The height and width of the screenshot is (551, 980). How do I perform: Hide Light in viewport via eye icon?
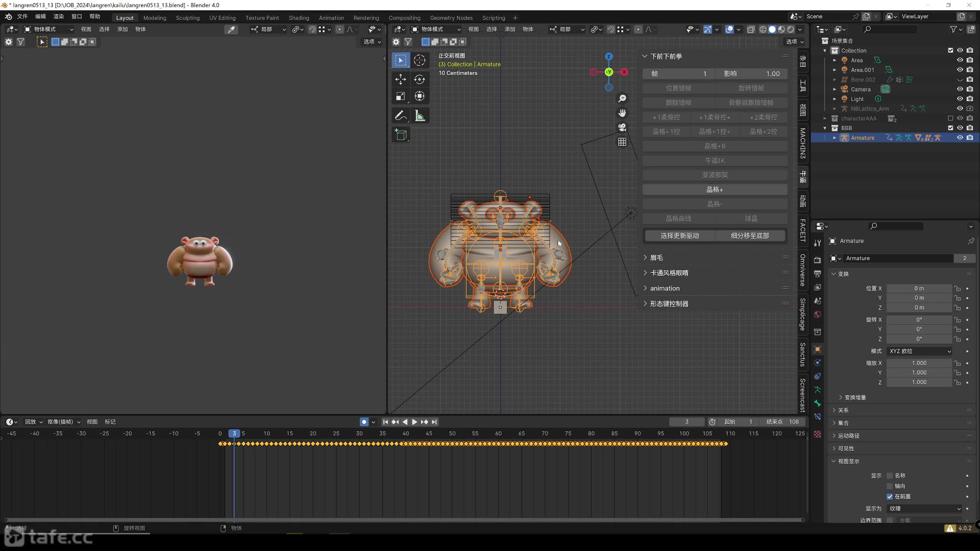pyautogui.click(x=960, y=99)
